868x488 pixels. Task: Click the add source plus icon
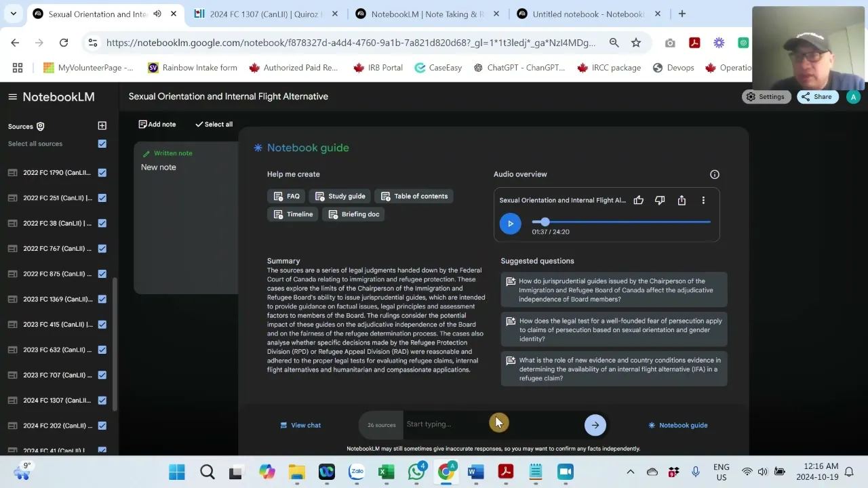(102, 125)
